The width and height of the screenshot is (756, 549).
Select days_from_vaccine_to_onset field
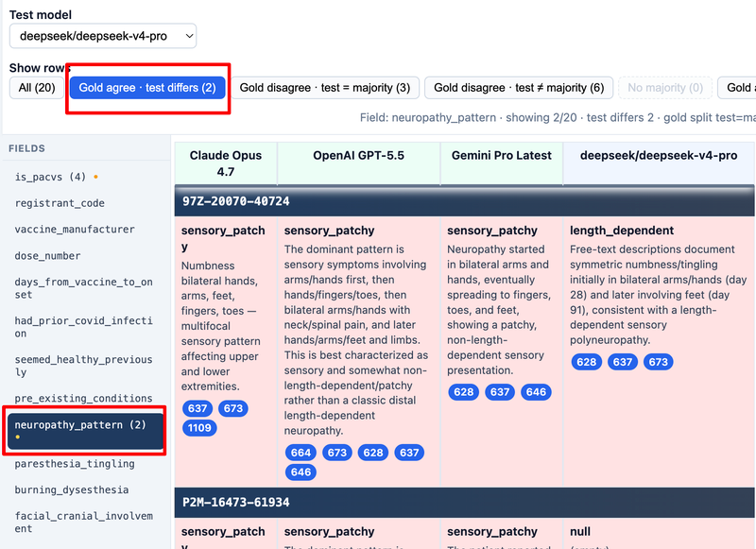coord(83,288)
